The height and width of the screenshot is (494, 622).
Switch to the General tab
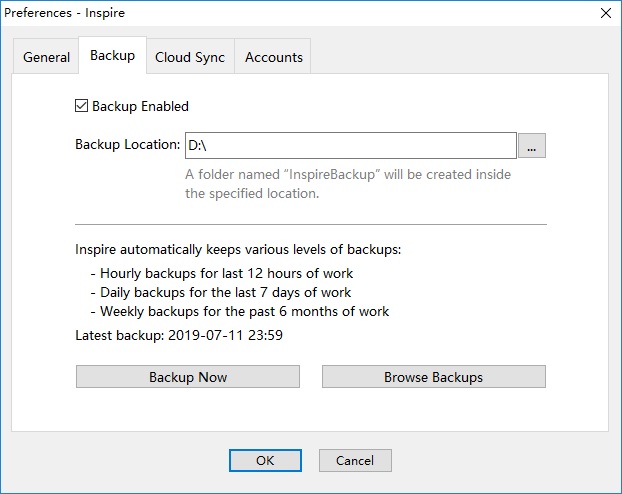click(46, 57)
